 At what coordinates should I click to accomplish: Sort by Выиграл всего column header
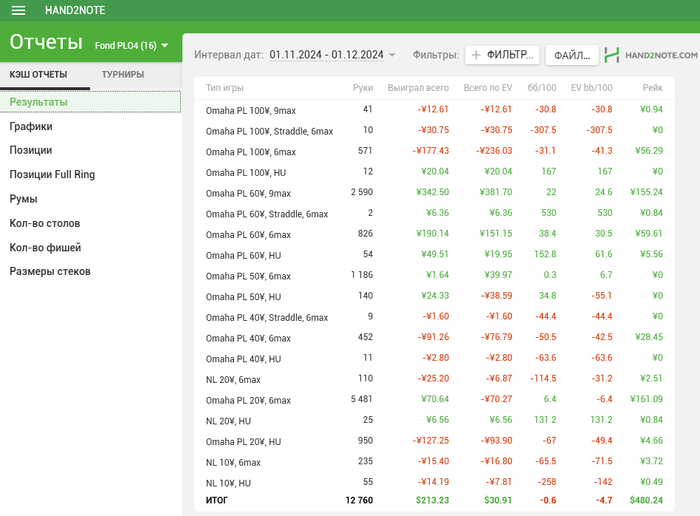(x=418, y=88)
